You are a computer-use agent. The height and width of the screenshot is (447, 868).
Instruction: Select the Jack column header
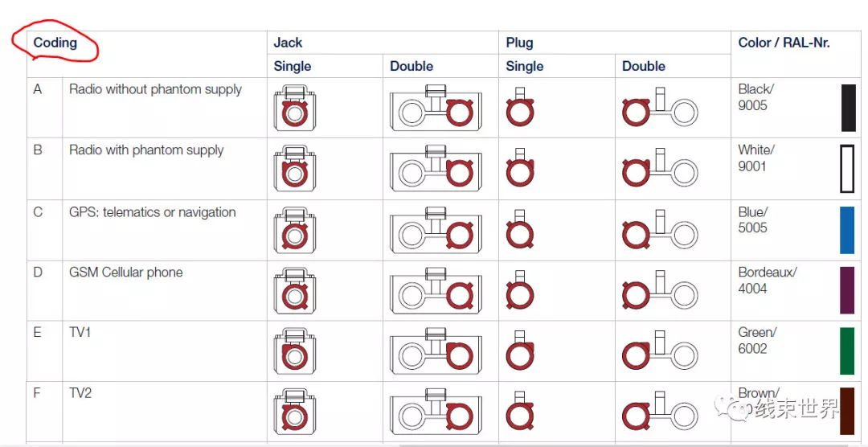click(x=288, y=43)
